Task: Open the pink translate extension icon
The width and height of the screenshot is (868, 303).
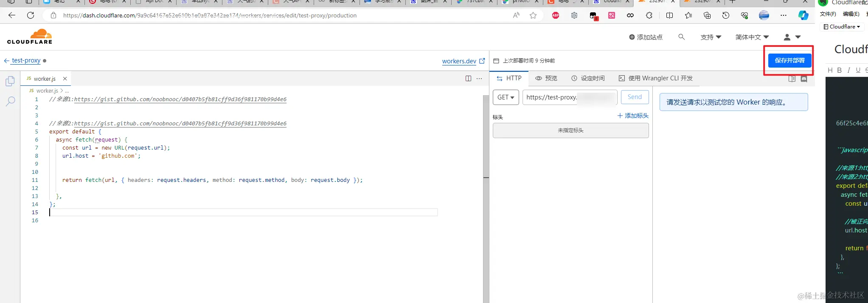Action: click(x=612, y=15)
